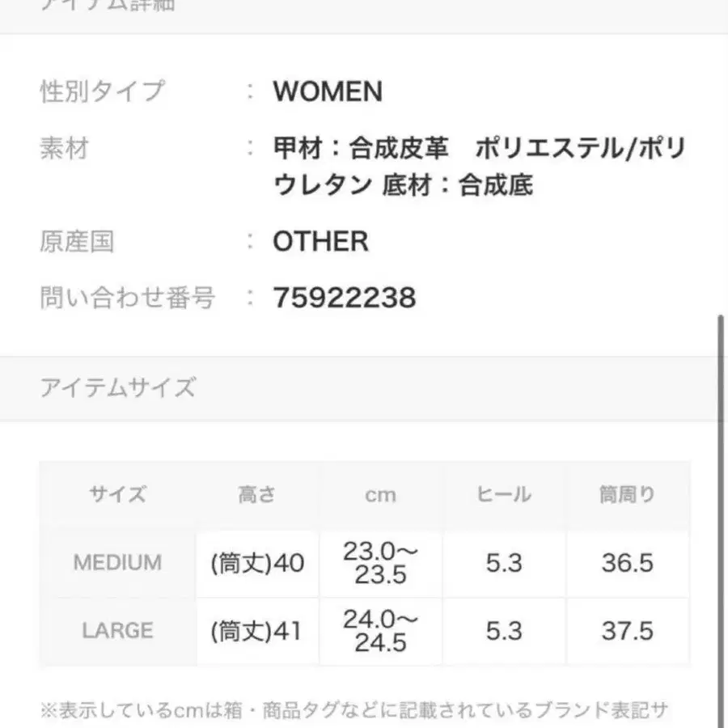This screenshot has width=728, height=728.
Task: Click the vertical scrollbar on the right edge
Action: pyautogui.click(x=720, y=518)
